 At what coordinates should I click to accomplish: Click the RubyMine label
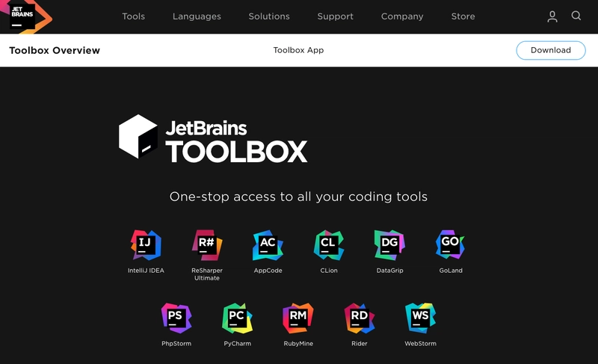pyautogui.click(x=298, y=343)
